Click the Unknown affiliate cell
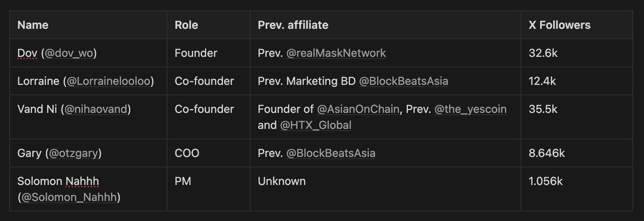 click(282, 181)
